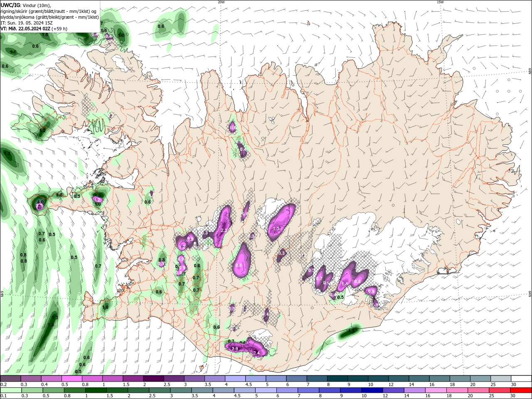
Task: Click the UWC/IG title text
Action: pos(10,5)
